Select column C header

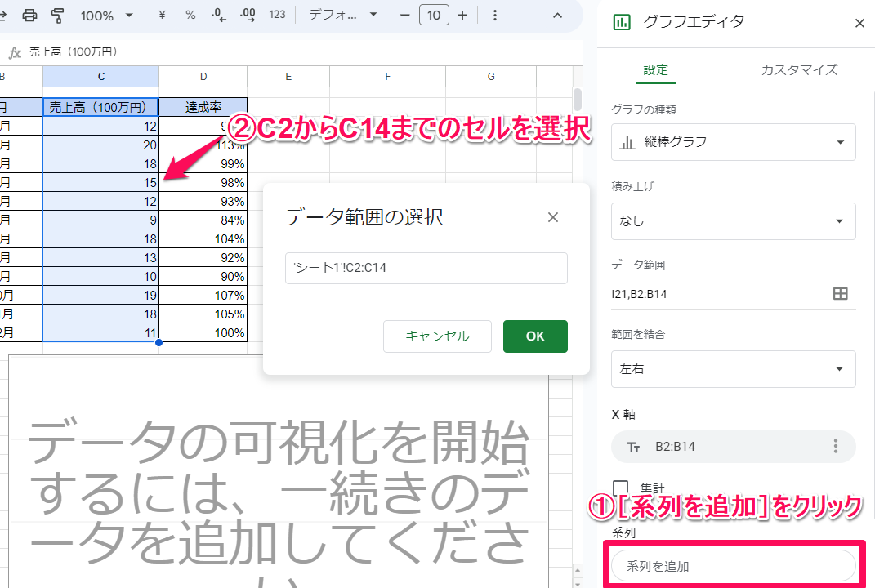101,77
